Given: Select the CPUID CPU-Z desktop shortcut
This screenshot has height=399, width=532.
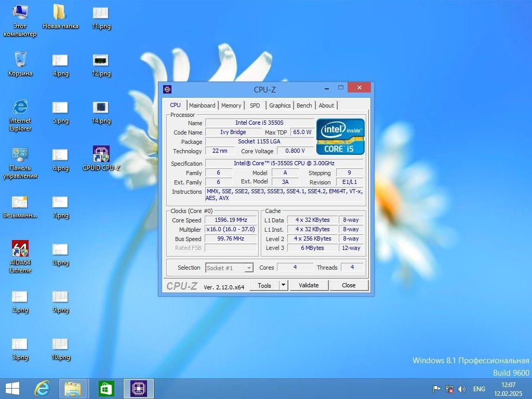Looking at the screenshot, I should pos(101,158).
